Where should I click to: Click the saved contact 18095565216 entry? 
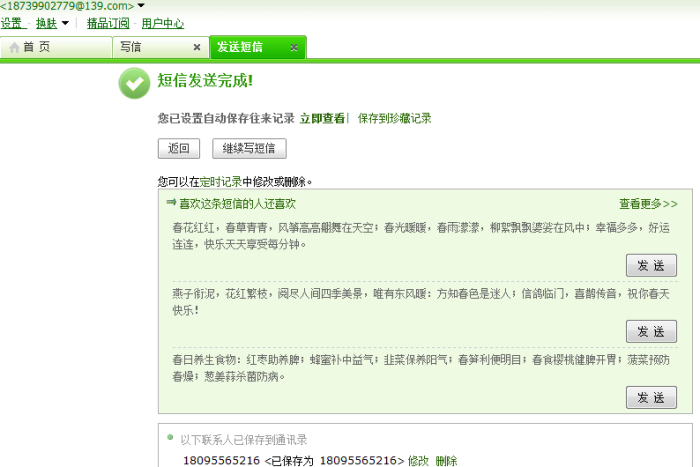click(x=293, y=460)
